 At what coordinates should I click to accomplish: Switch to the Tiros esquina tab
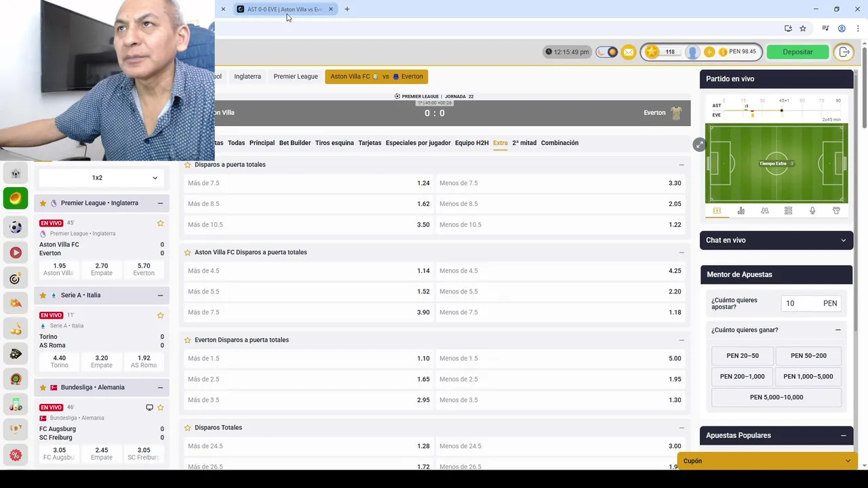point(334,143)
